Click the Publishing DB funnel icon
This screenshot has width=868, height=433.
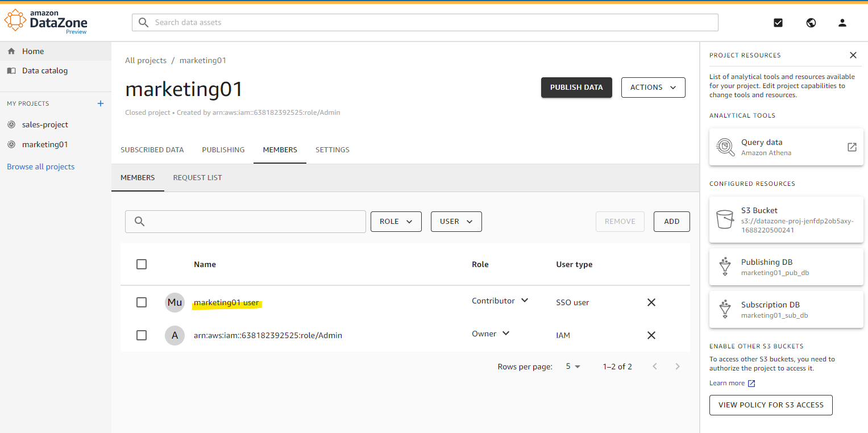click(725, 267)
